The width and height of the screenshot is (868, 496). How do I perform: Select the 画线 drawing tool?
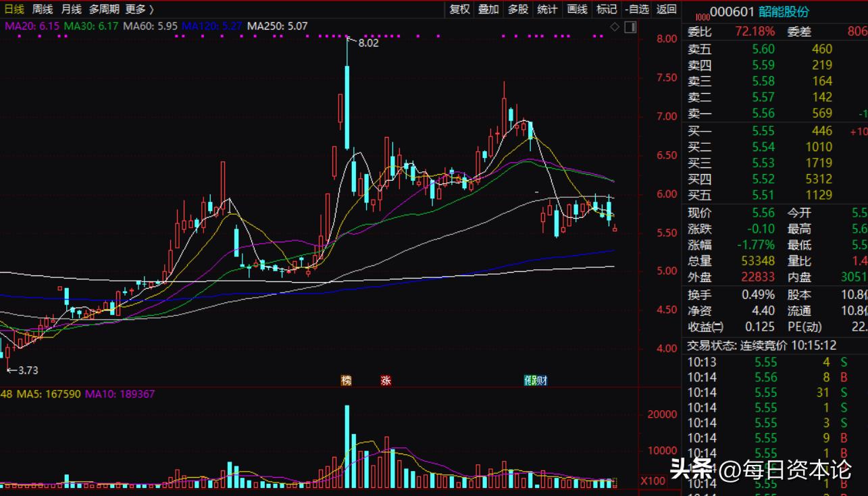pos(577,9)
